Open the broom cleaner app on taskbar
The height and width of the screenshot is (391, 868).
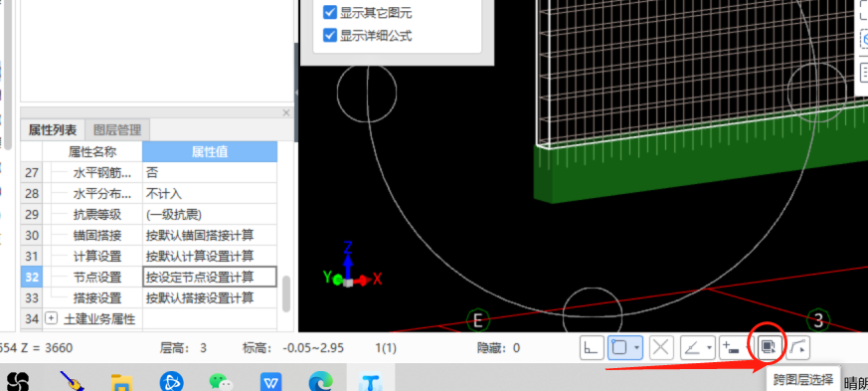pyautogui.click(x=72, y=382)
